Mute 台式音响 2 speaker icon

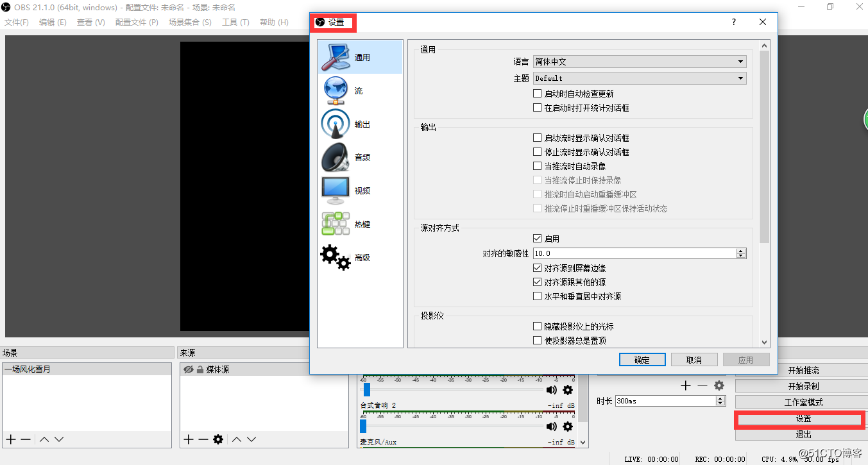[x=552, y=389]
